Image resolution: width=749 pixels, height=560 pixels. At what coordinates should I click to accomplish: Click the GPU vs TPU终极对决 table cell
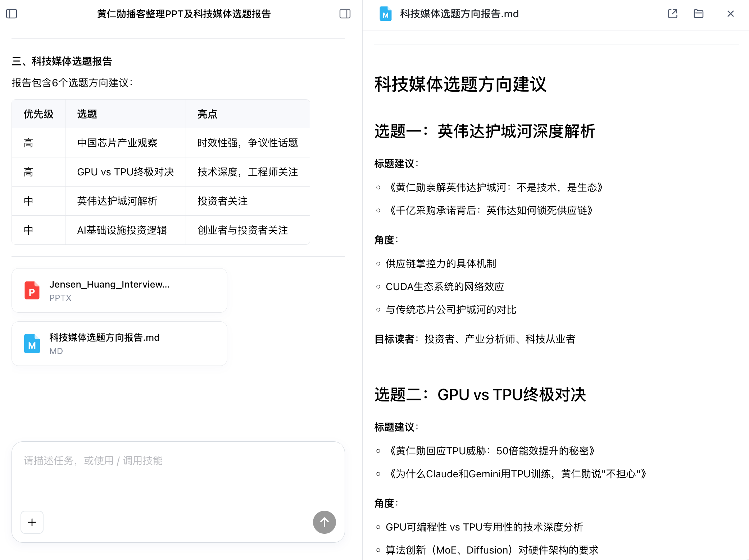pyautogui.click(x=125, y=172)
